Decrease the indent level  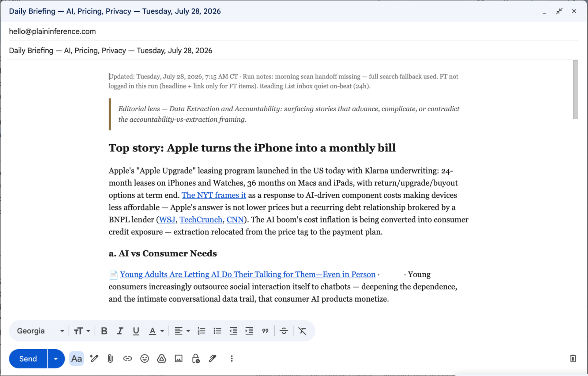tap(233, 331)
